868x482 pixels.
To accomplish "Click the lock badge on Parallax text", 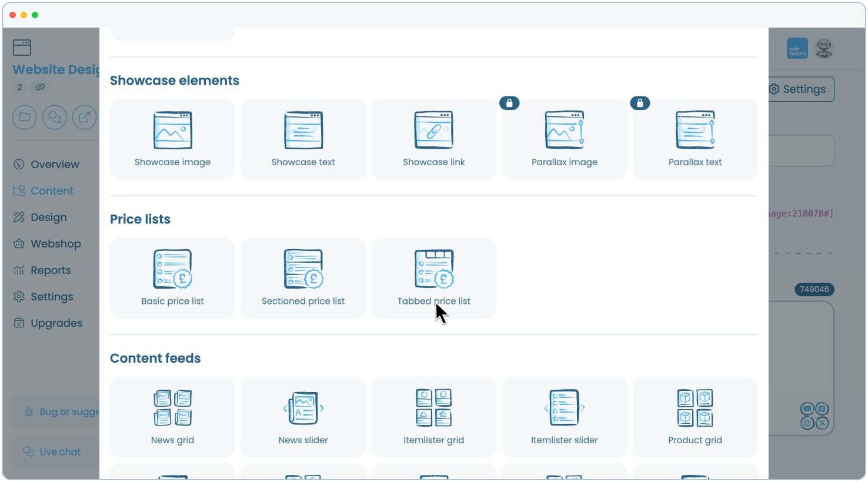I will (x=640, y=103).
